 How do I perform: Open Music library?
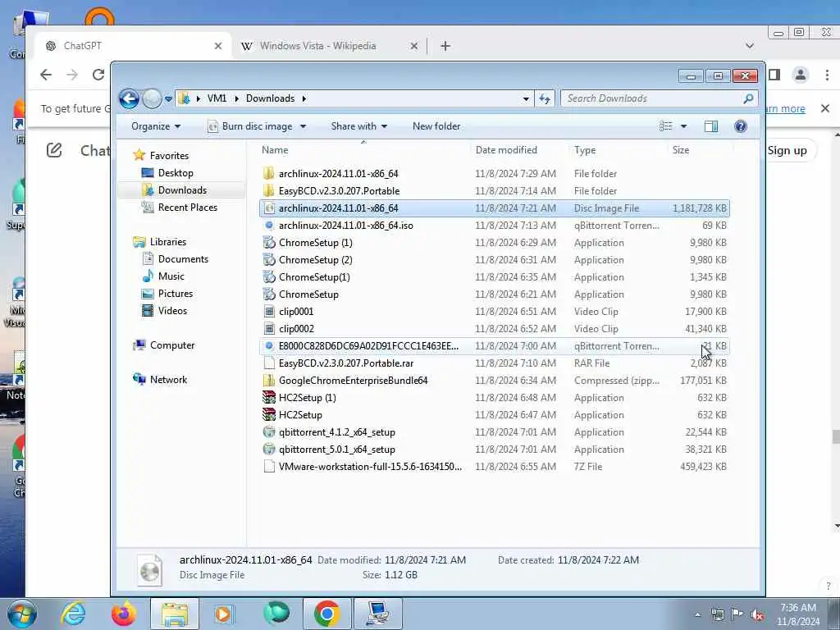click(171, 276)
